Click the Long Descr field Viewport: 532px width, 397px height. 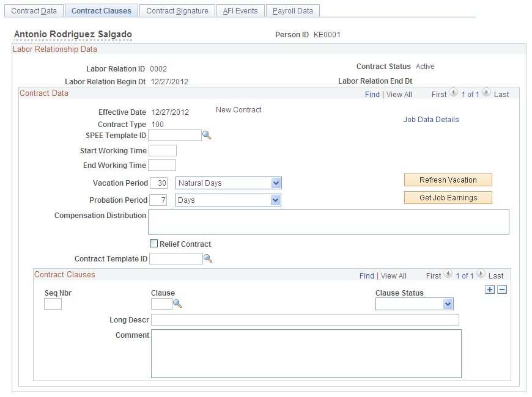pos(305,319)
